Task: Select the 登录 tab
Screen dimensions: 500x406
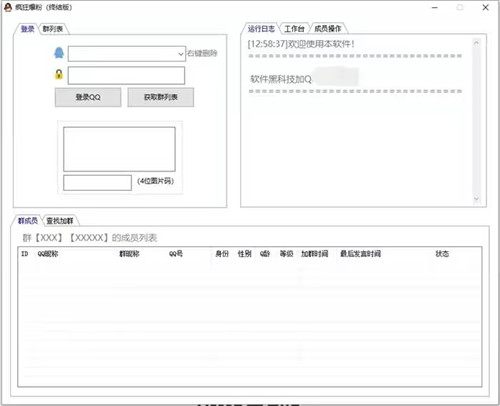Action: pyautogui.click(x=27, y=29)
